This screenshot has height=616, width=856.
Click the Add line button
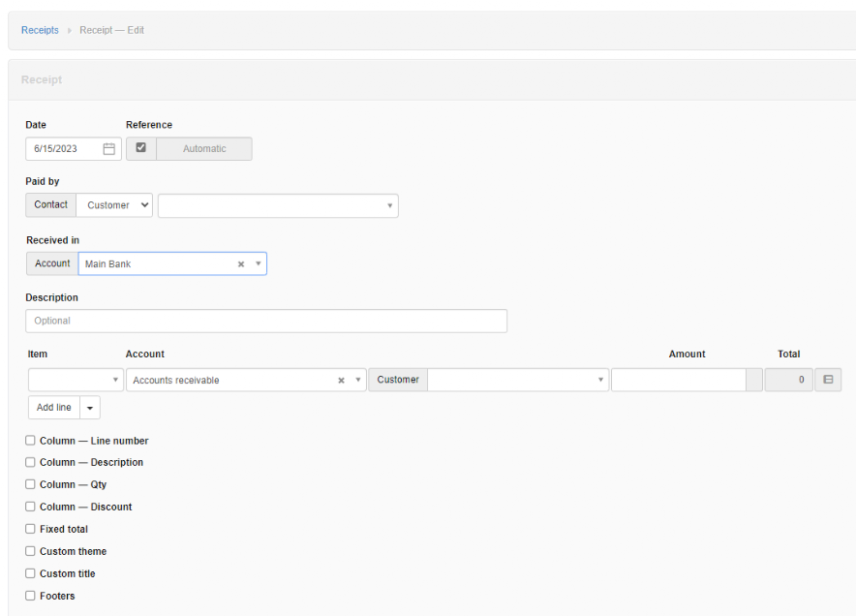click(x=53, y=407)
